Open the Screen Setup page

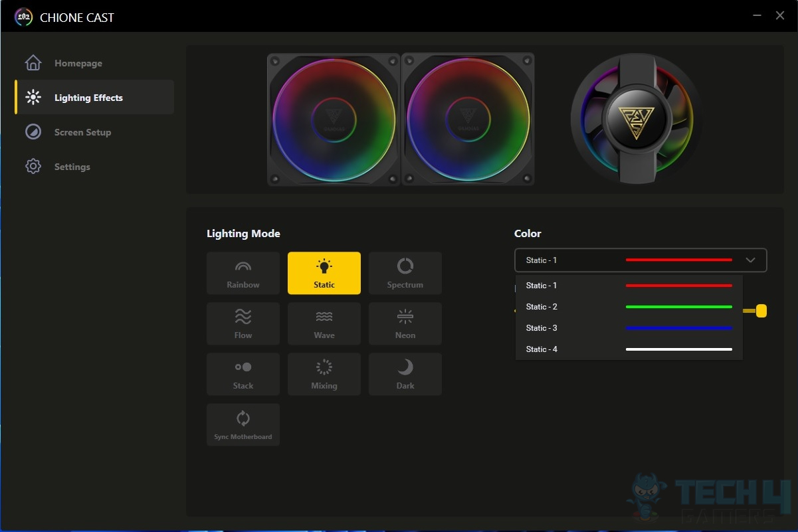tap(94, 132)
